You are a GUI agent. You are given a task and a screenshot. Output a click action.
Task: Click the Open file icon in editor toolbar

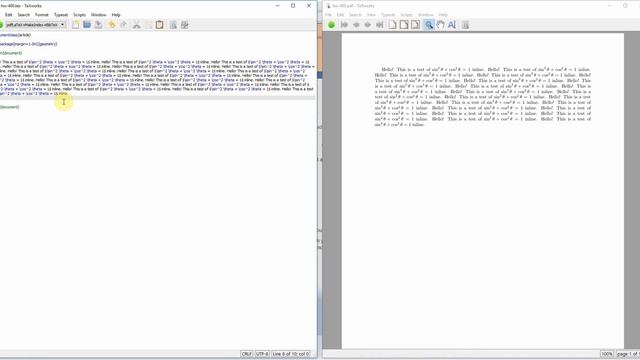87,25
